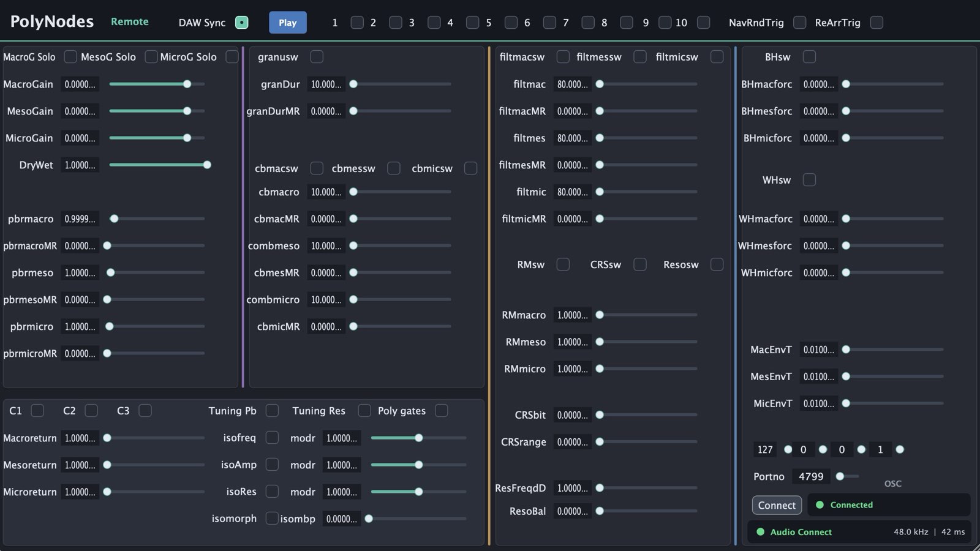The height and width of the screenshot is (551, 980).
Task: Toggle ReArrTrig checkbox
Action: click(876, 23)
